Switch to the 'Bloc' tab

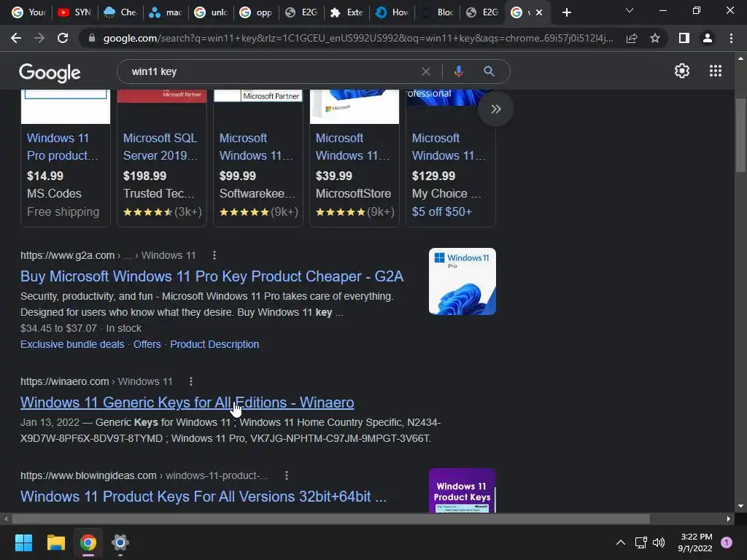pyautogui.click(x=437, y=12)
